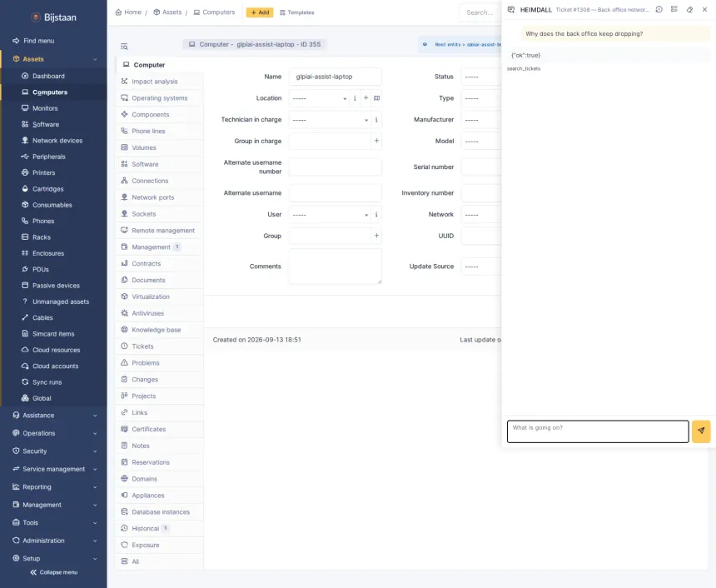Click the HEIMDALL message input box
The image size is (716, 588).
pos(598,431)
